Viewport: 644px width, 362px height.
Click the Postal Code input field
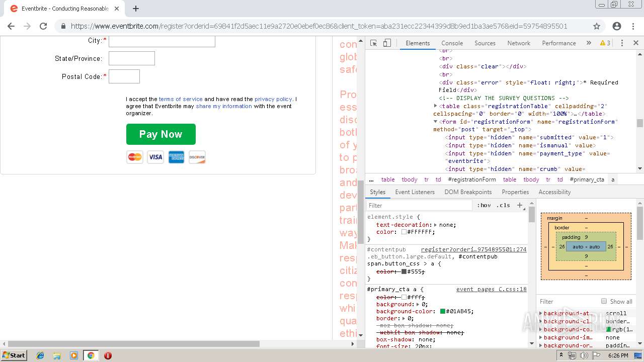(124, 76)
